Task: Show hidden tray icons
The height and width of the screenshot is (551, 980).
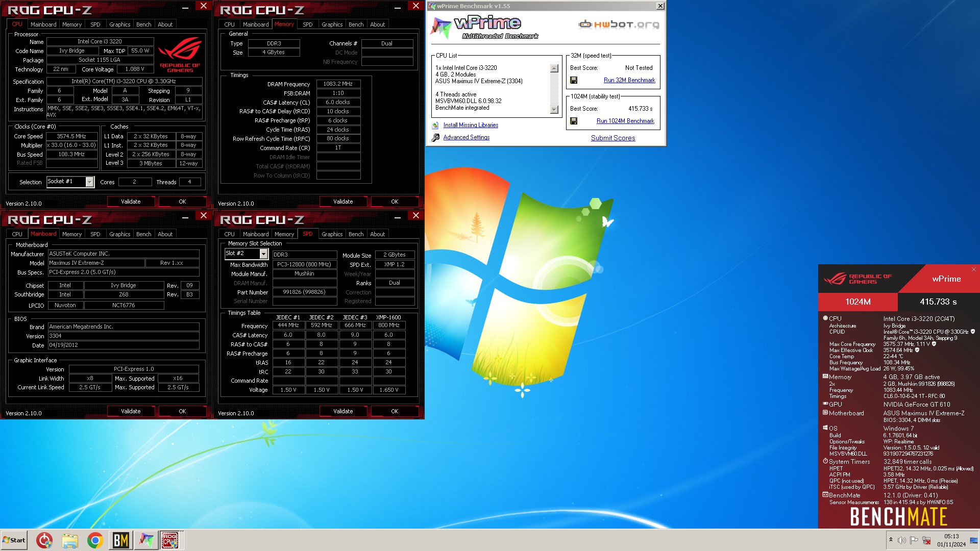Action: [x=891, y=540]
